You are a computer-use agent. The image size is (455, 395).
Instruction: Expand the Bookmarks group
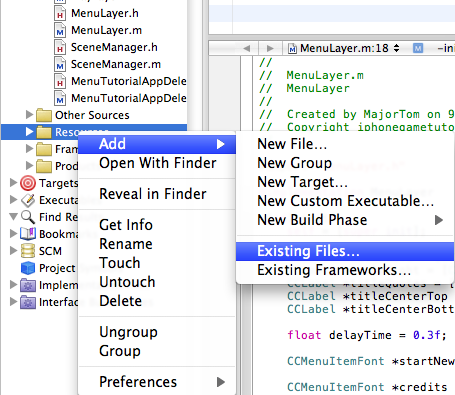13,233
